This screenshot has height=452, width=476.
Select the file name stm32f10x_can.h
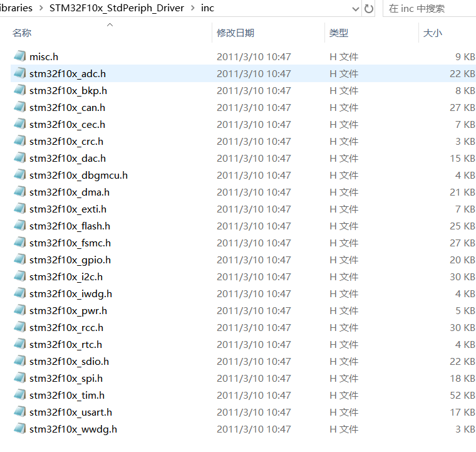67,108
